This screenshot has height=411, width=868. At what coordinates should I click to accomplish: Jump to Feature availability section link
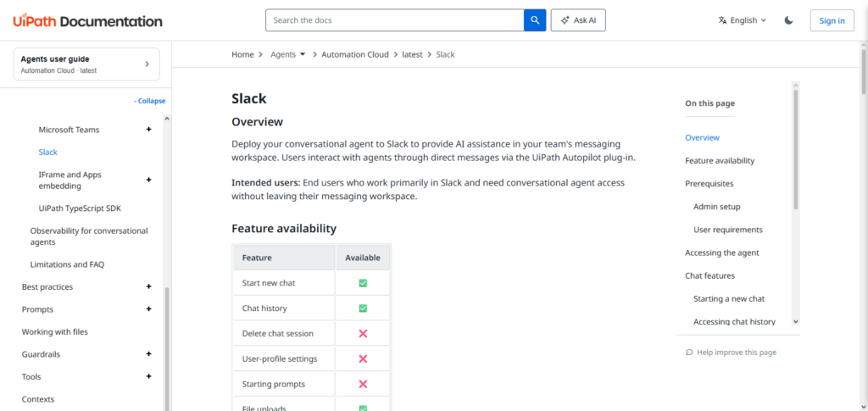point(720,160)
